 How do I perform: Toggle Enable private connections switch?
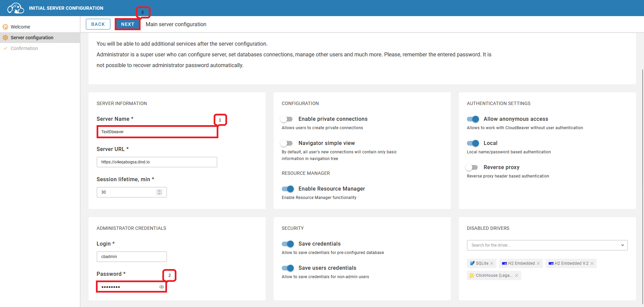287,119
